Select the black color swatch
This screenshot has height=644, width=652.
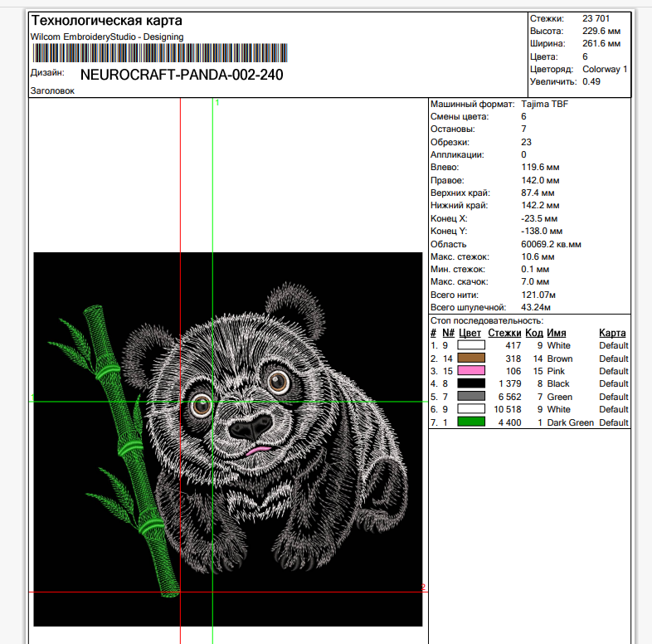pyautogui.click(x=470, y=384)
